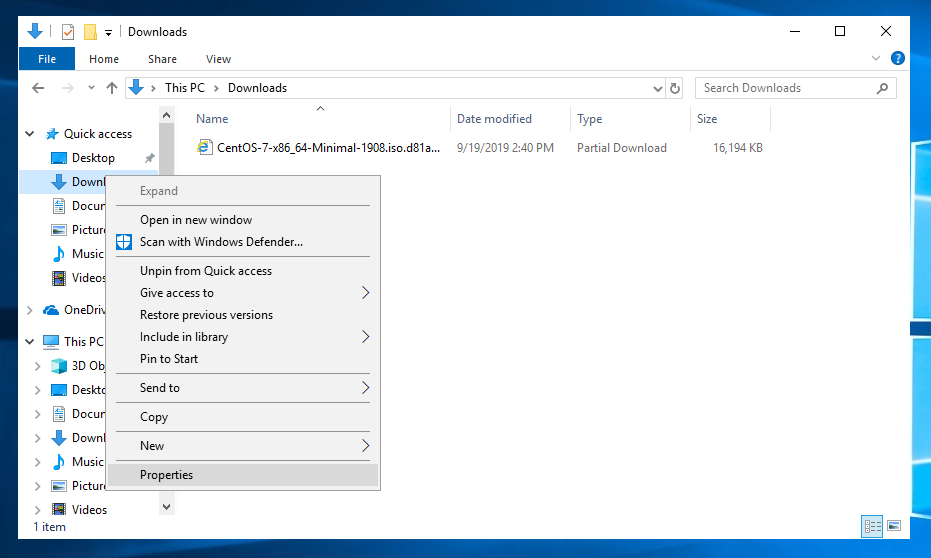931x558 pixels.
Task: Click the Properties quick access toolbar icon
Action: (x=68, y=32)
